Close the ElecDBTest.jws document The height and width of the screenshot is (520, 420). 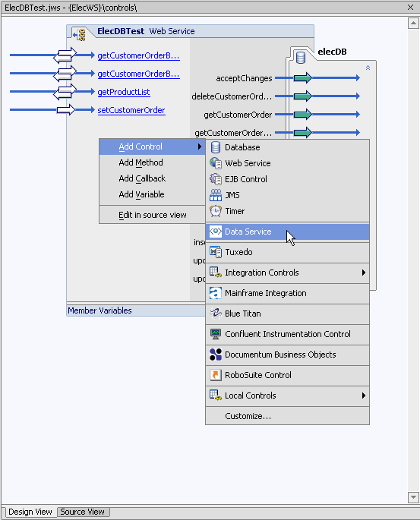click(x=410, y=7)
